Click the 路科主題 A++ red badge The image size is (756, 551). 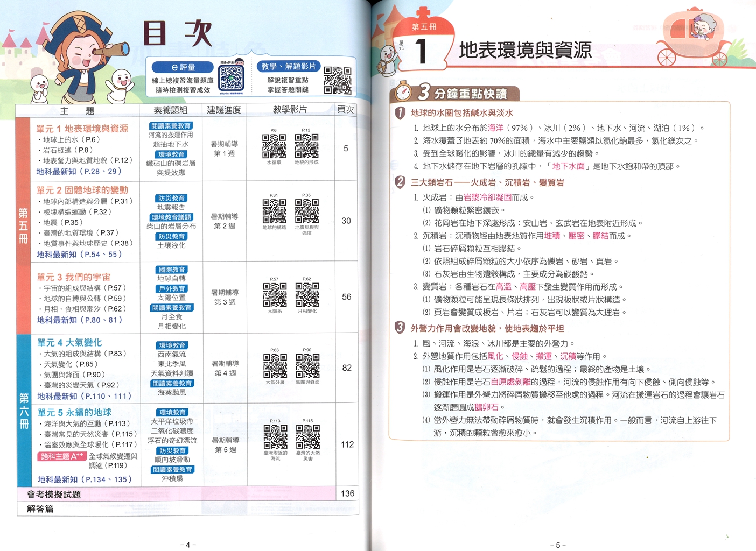click(62, 456)
